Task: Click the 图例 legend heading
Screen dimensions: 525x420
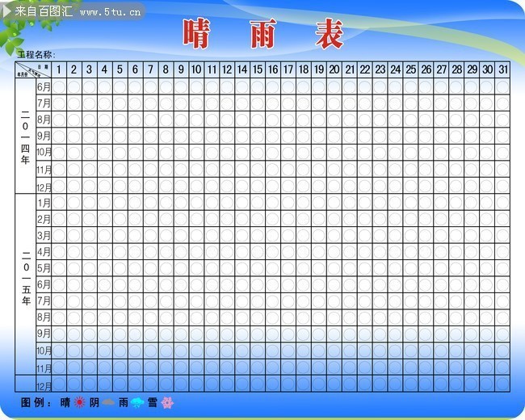Action: pos(36,402)
